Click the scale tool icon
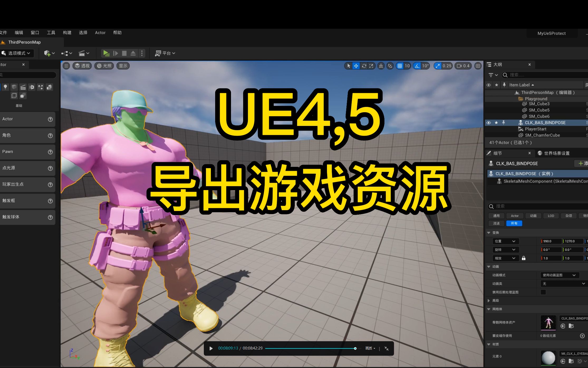Viewport: 588px width, 368px height. click(370, 66)
